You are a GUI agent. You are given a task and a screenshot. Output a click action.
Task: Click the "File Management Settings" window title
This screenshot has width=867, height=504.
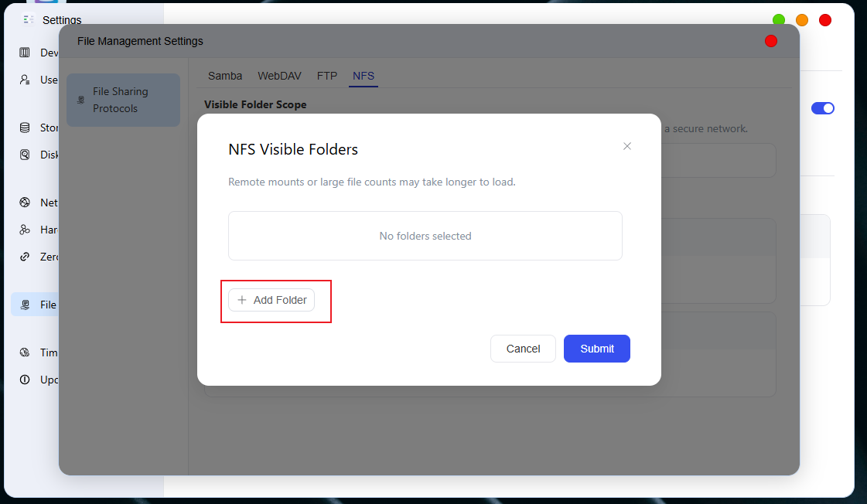(140, 41)
